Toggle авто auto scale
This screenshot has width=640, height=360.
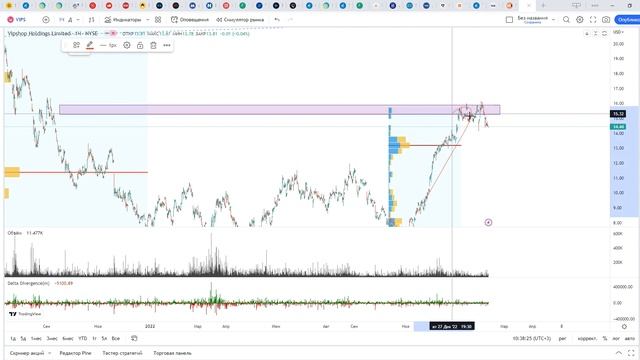point(630,338)
